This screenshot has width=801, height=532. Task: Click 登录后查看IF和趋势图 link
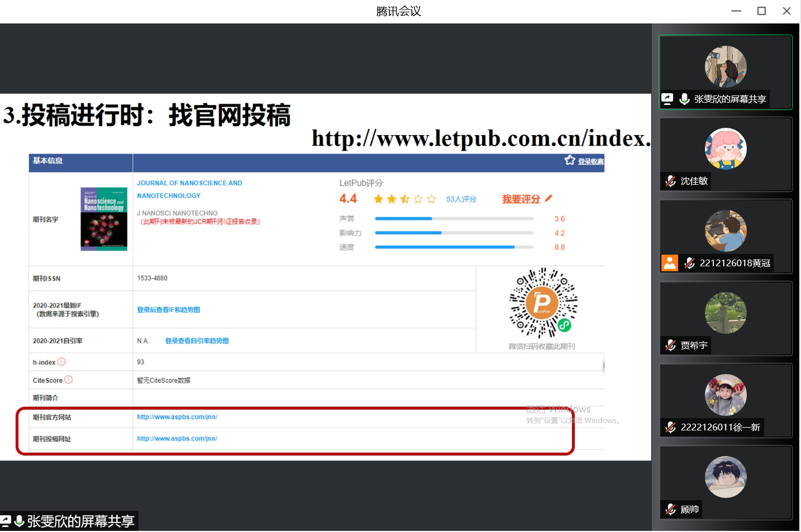click(168, 310)
